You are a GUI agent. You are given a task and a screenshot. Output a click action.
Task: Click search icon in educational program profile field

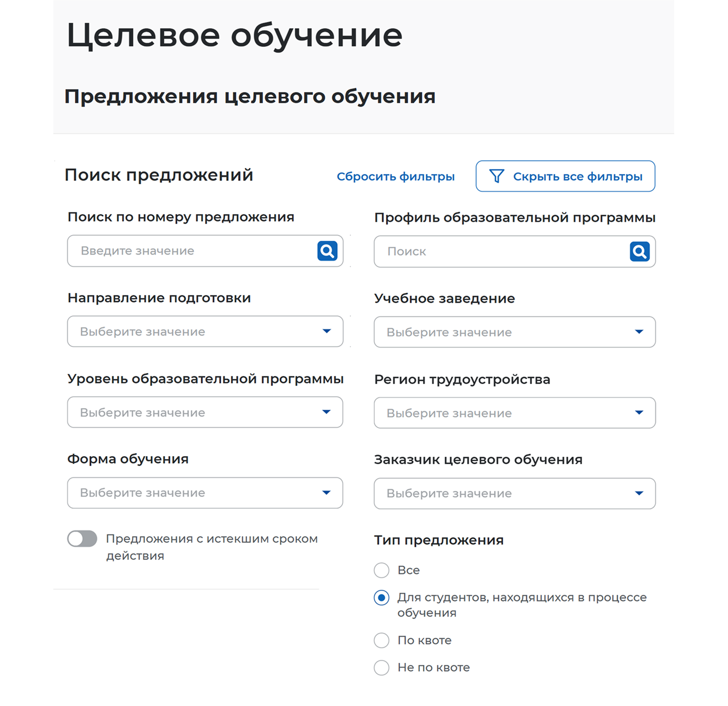(640, 252)
